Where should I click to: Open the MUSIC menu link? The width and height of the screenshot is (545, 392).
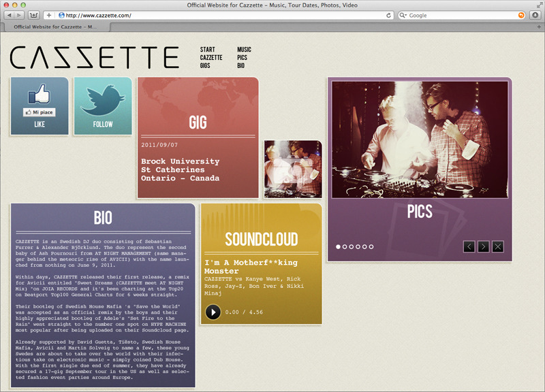244,50
